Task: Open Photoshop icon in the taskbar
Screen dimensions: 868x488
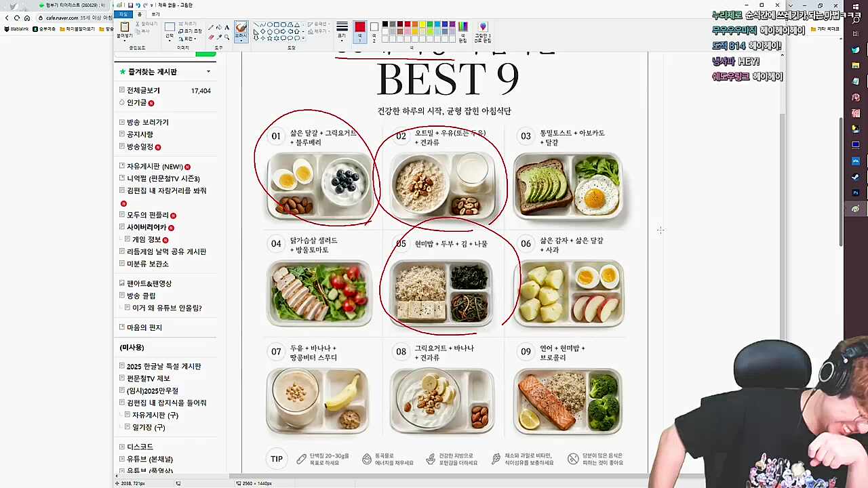Action: [x=856, y=193]
